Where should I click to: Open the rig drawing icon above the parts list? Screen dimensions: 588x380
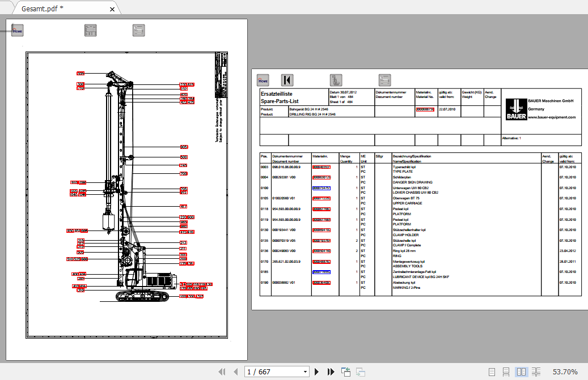[335, 80]
